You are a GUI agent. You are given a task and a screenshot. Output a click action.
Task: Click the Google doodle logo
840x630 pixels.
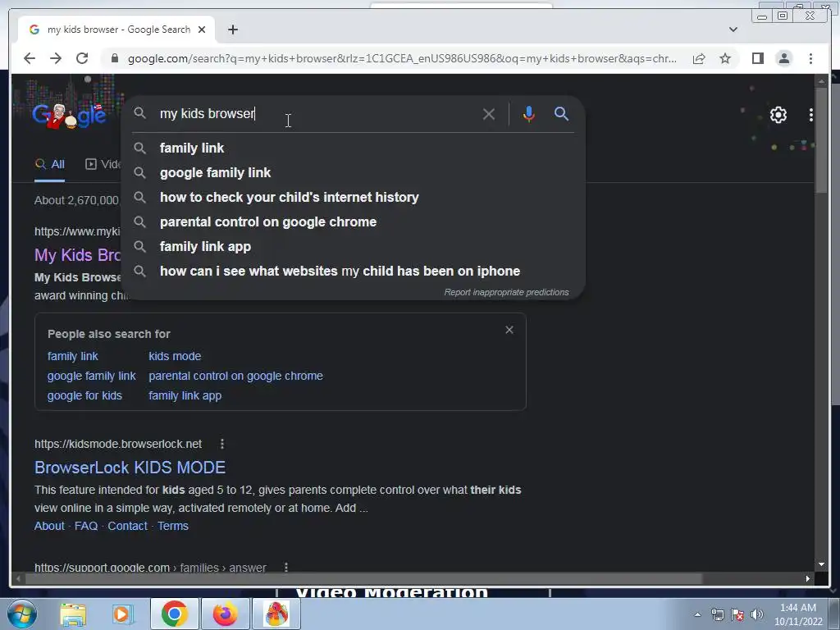(x=69, y=115)
